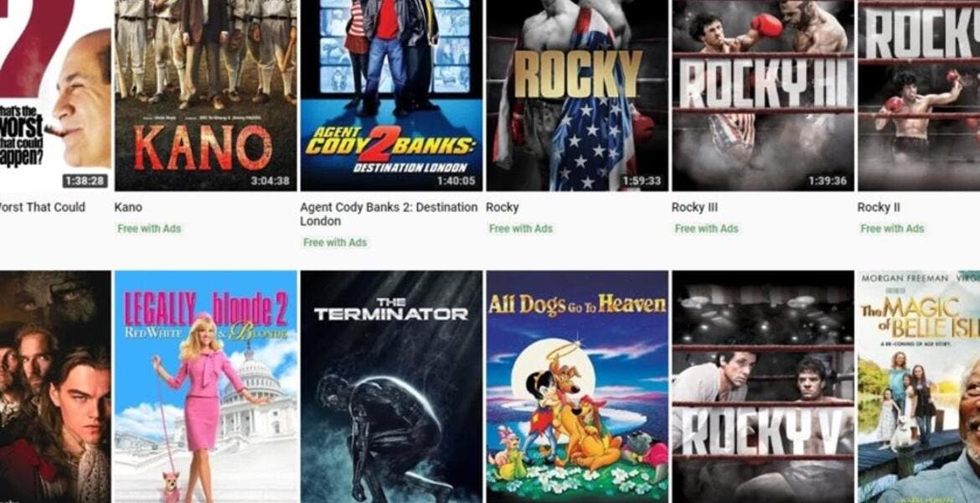Select the Rocky V poster thumbnail
Image resolution: width=980 pixels, height=503 pixels.
point(762,386)
